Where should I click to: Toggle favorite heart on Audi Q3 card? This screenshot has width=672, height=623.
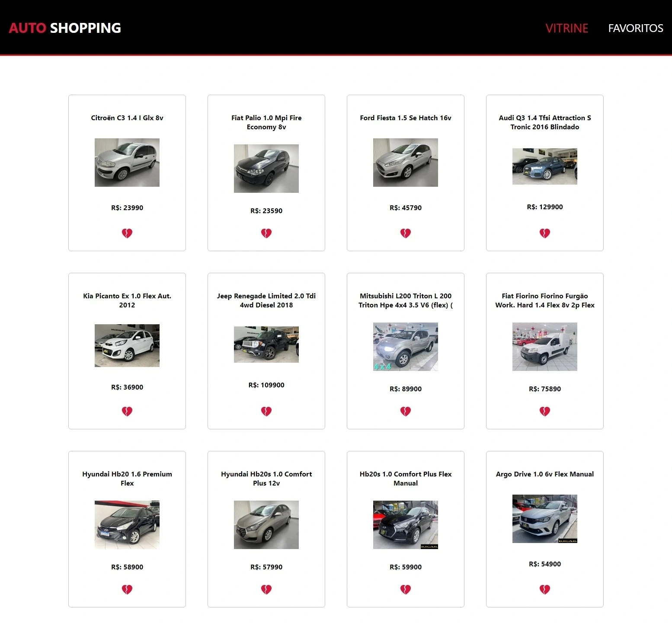545,233
